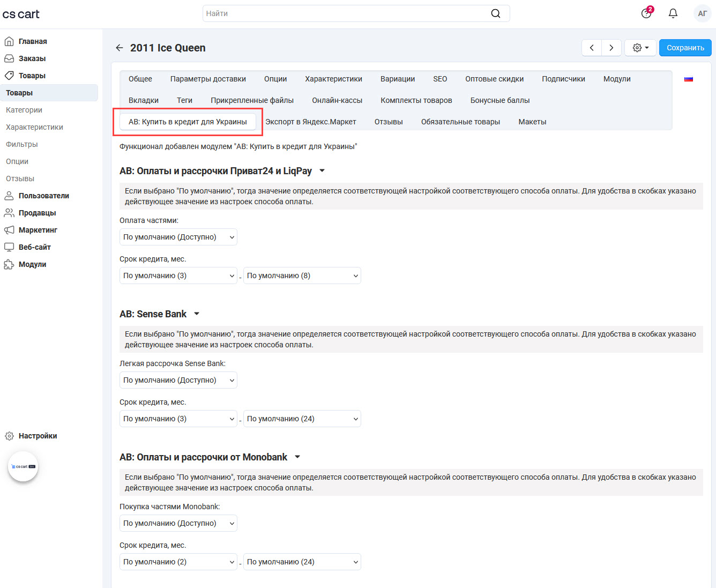Switch to the Макеты tab
The height and width of the screenshot is (588, 716).
(x=533, y=122)
